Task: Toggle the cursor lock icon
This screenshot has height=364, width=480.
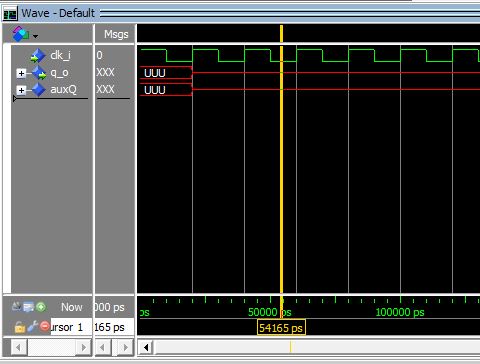Action: coord(20,327)
